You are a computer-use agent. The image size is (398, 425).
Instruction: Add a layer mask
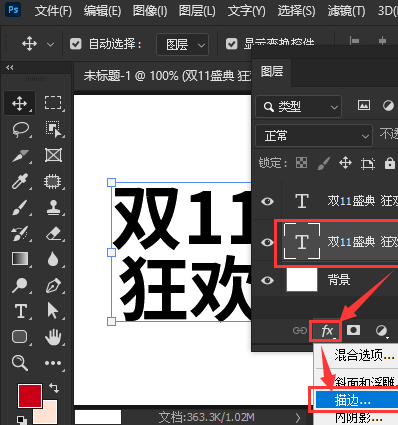coord(353,330)
